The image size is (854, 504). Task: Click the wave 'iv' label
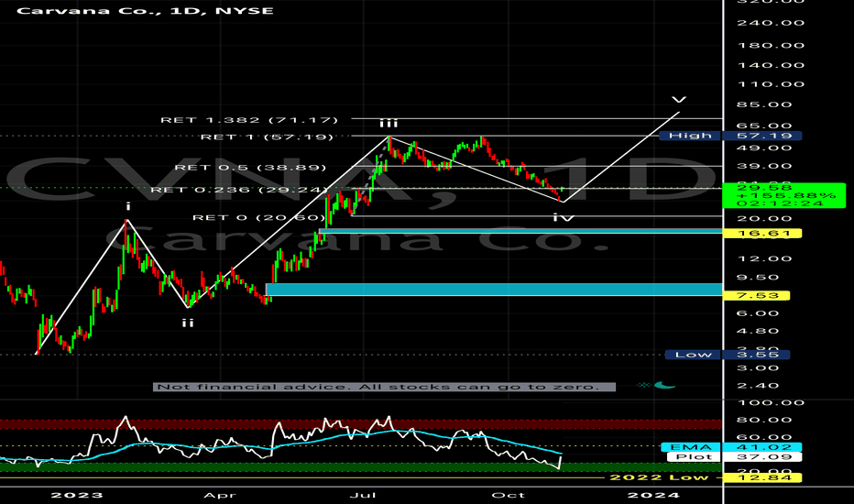[x=564, y=217]
